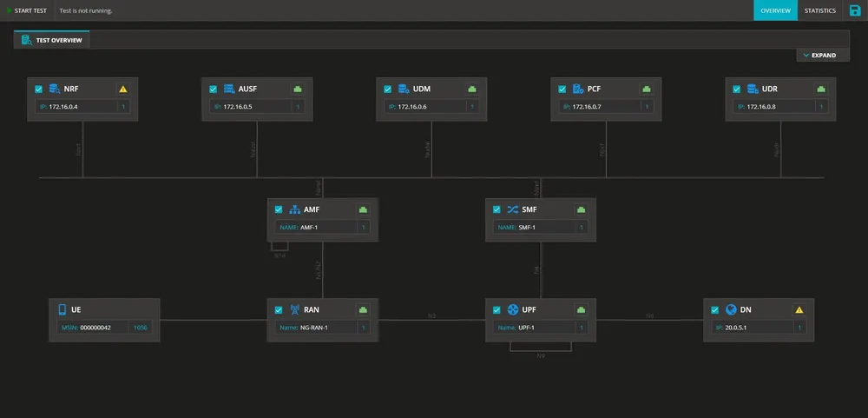This screenshot has width=868, height=418.
Task: Switch to the Statistics tab
Action: point(819,10)
